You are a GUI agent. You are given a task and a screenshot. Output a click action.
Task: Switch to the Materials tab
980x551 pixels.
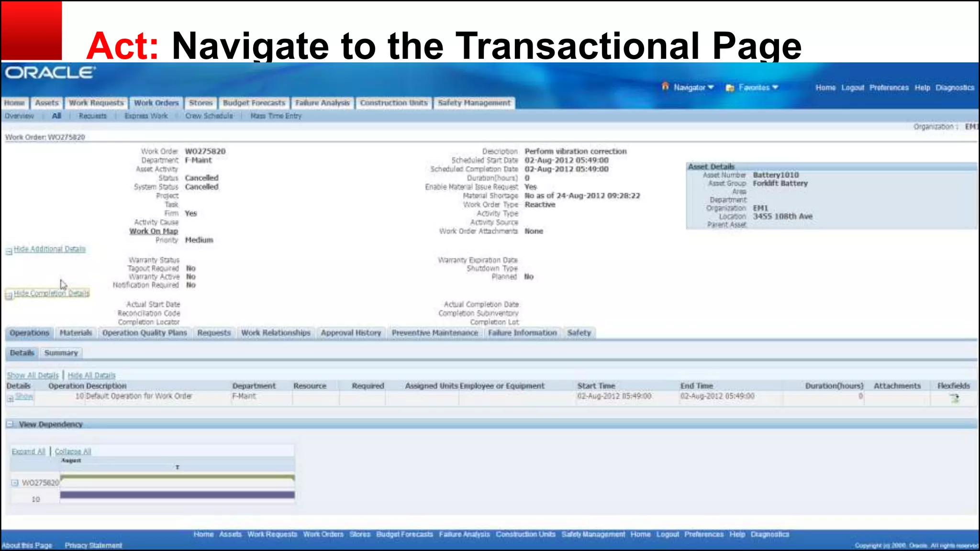[x=76, y=333]
